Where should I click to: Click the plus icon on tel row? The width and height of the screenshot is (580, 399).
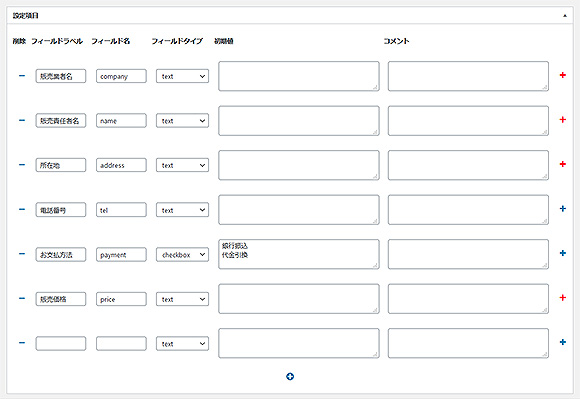pos(563,209)
